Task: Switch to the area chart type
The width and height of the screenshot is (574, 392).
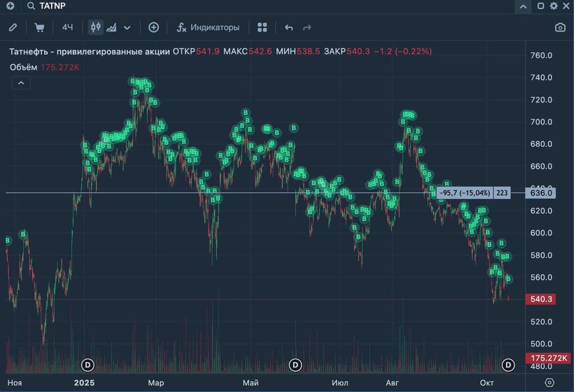Action: (x=112, y=27)
